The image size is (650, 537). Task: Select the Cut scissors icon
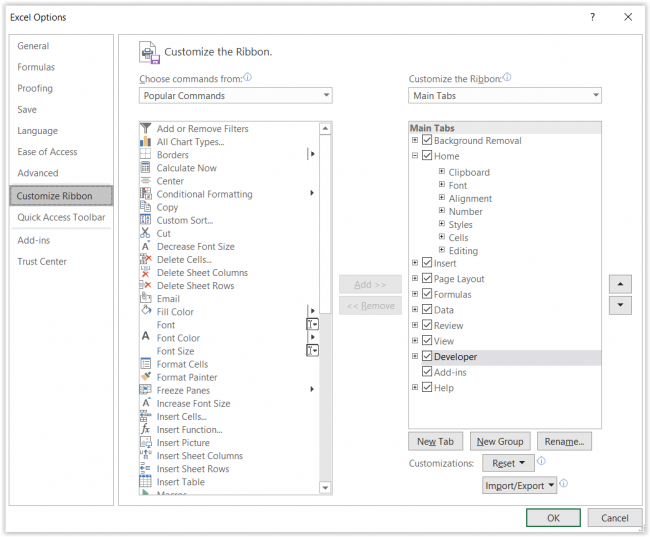point(146,233)
